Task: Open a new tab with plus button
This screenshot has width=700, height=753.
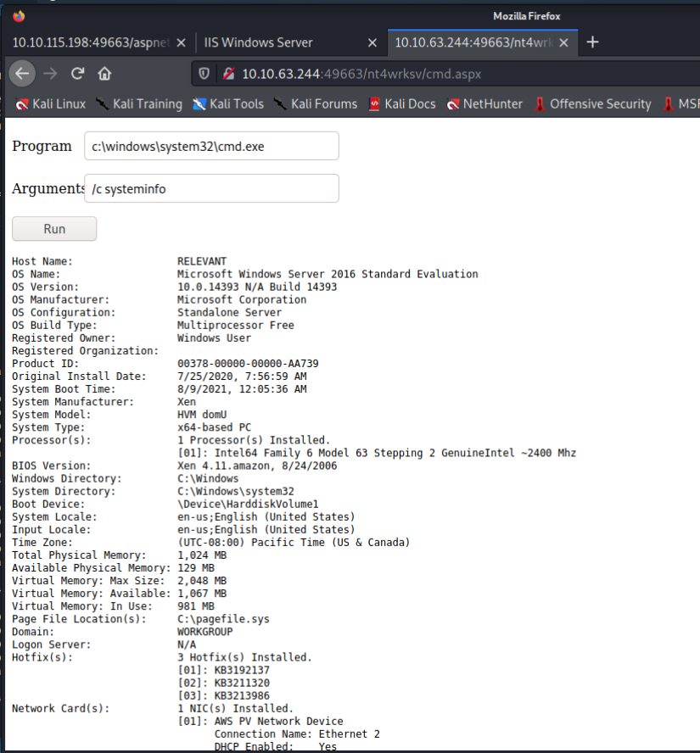Action: [593, 42]
